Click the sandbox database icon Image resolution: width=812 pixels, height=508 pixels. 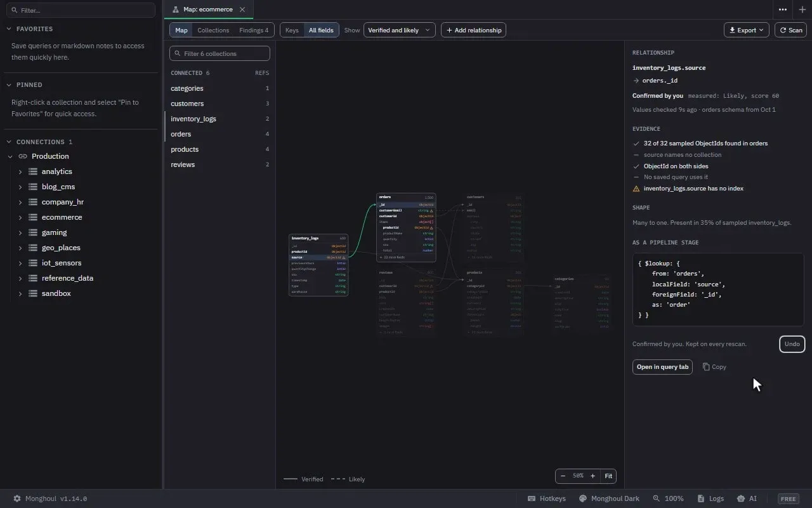pyautogui.click(x=33, y=293)
